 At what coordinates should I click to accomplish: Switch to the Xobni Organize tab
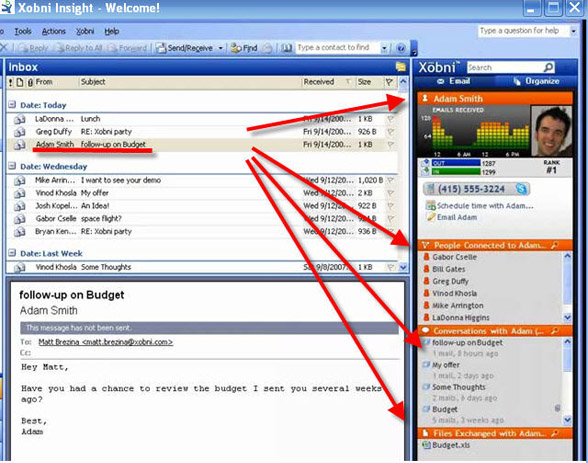(536, 81)
